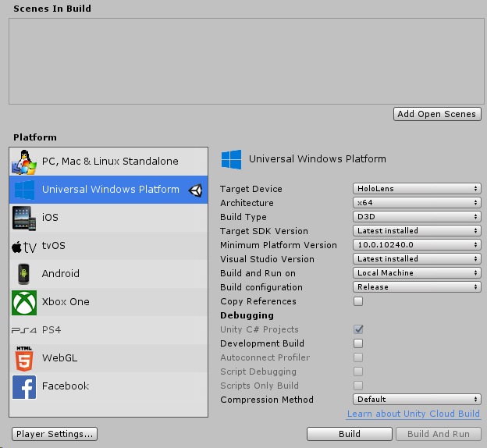This screenshot has width=487, height=448.
Task: Click the large Windows logo in the settings header
Action: point(231,159)
